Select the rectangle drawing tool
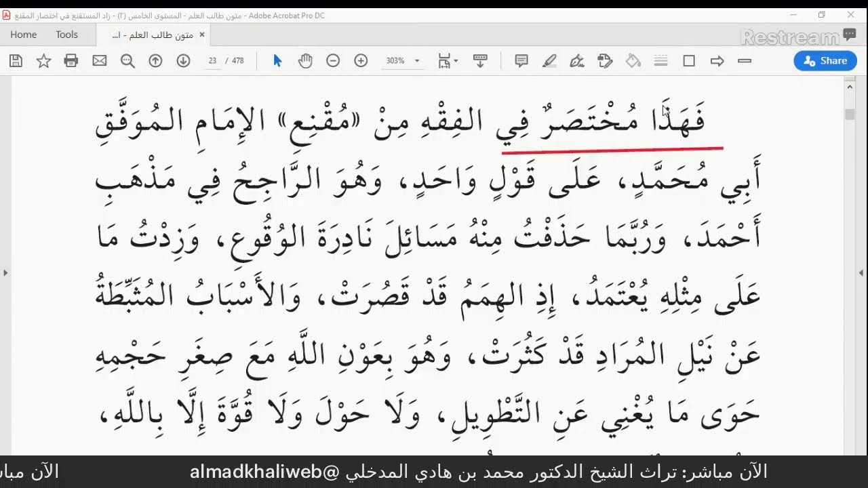 pyautogui.click(x=689, y=61)
